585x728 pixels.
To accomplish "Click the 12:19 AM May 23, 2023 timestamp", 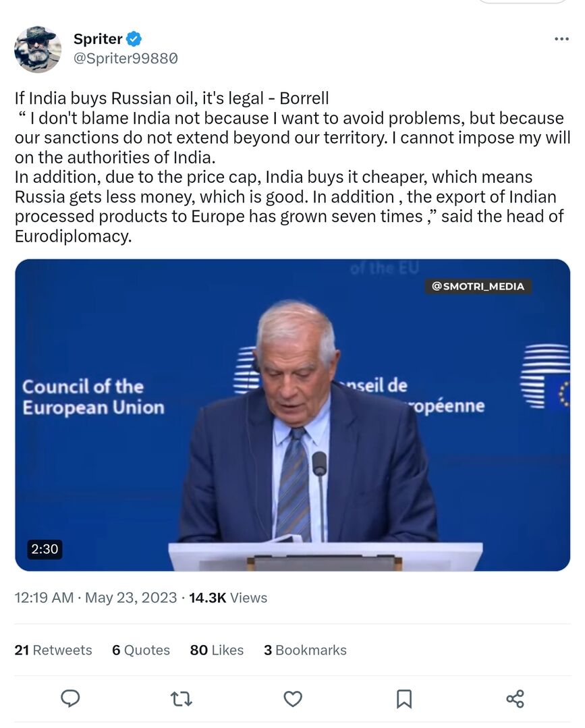I will (x=95, y=598).
